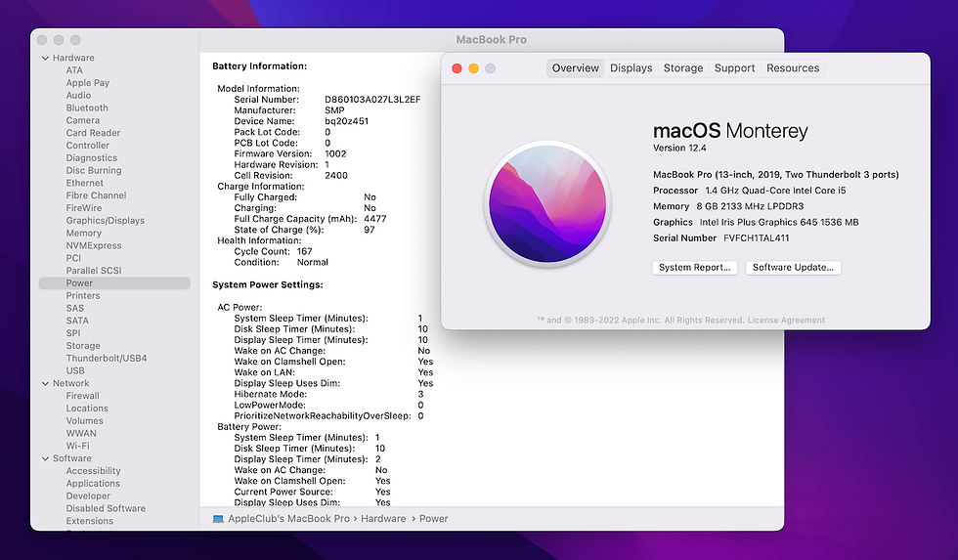Select Wi-Fi under Network
Screen dimensions: 958x560
77,446
